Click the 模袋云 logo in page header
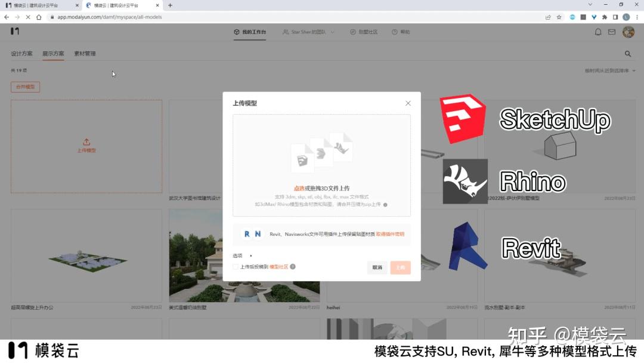Viewport: 644px width, 363px height. [15, 31]
